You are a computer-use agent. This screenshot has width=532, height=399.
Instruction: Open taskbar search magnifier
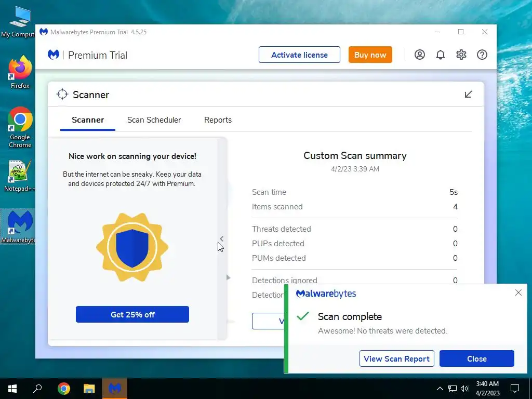37,389
